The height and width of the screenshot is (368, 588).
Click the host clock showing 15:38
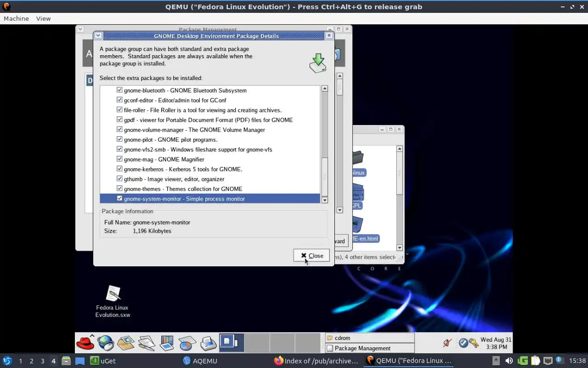[x=577, y=361]
